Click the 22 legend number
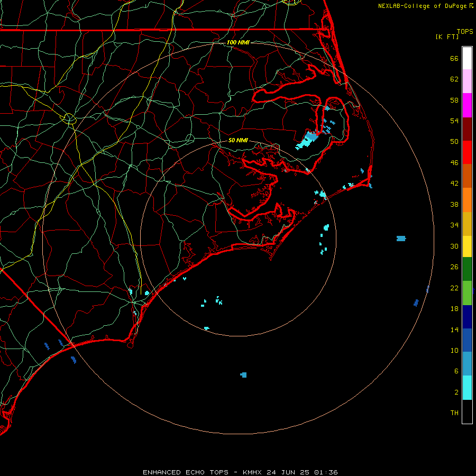The height and width of the screenshot is (476, 476). coord(454,288)
